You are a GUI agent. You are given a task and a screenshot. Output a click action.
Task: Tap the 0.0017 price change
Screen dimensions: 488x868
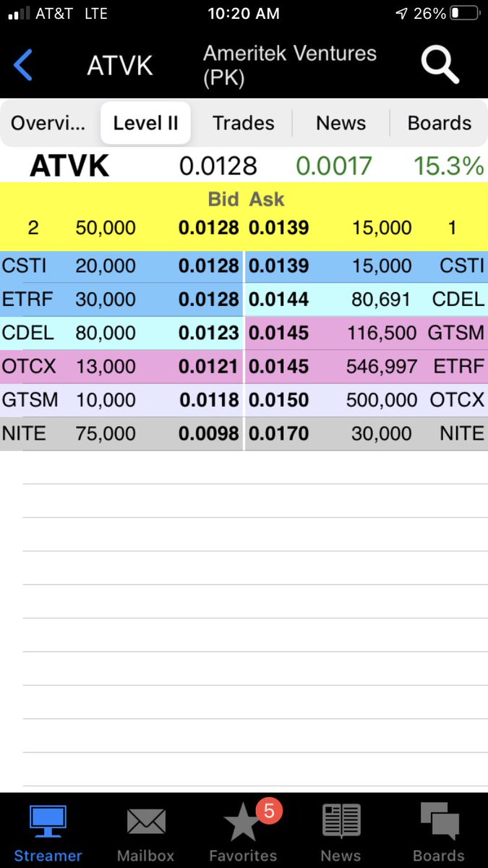coord(334,166)
